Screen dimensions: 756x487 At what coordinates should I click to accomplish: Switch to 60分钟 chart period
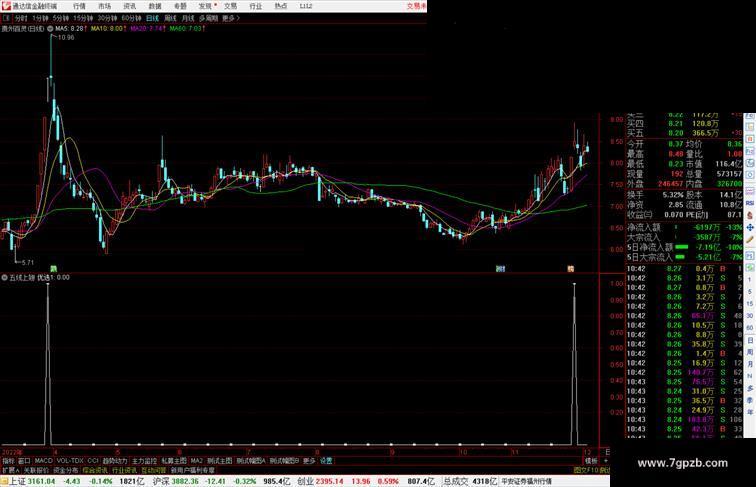tap(131, 18)
